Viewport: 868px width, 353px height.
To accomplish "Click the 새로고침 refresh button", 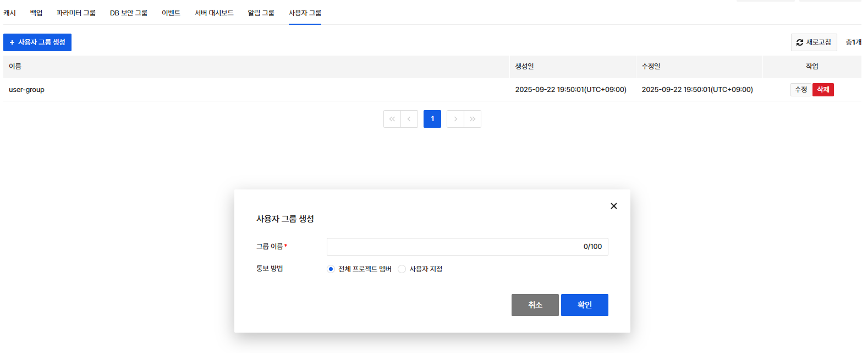I will point(814,42).
